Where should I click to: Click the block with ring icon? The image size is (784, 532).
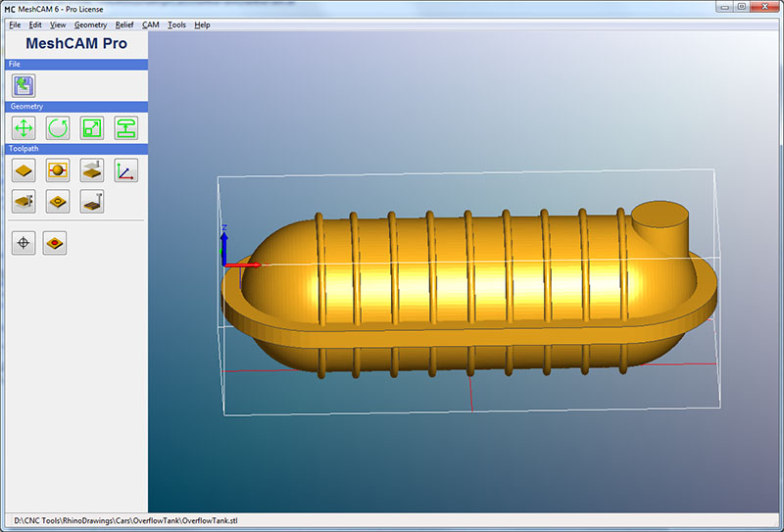pyautogui.click(x=58, y=202)
